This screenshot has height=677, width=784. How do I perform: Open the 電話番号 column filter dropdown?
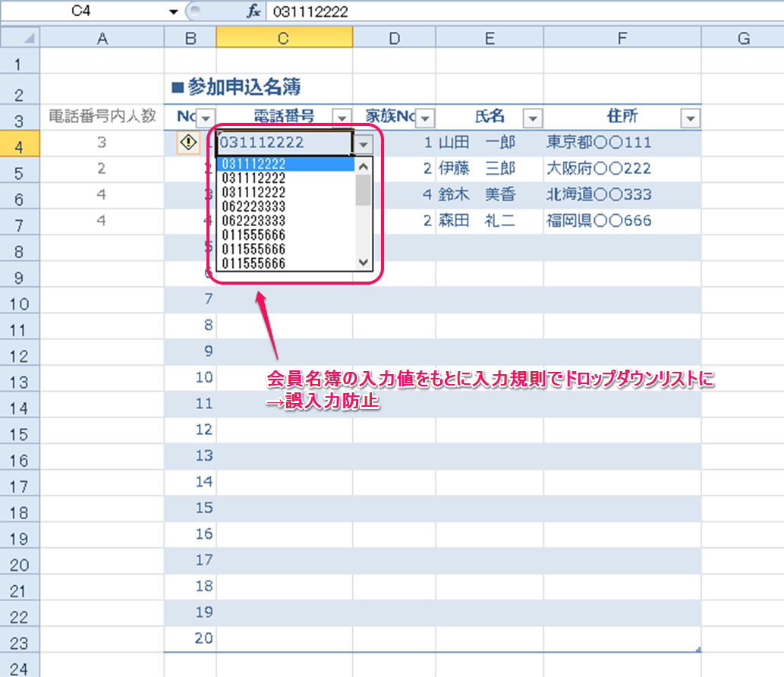342,118
